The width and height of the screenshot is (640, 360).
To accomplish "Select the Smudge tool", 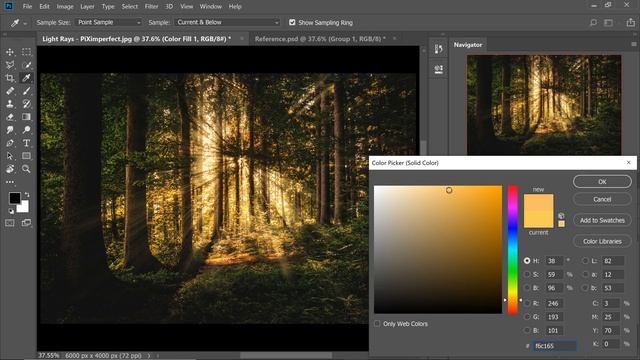I will pos(10,130).
